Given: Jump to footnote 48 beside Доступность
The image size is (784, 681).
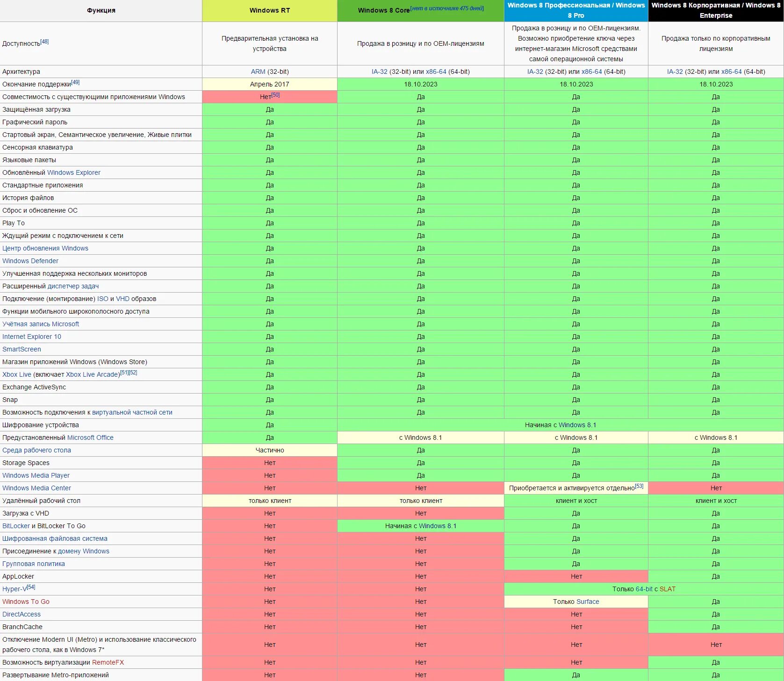Looking at the screenshot, I should tap(44, 42).
